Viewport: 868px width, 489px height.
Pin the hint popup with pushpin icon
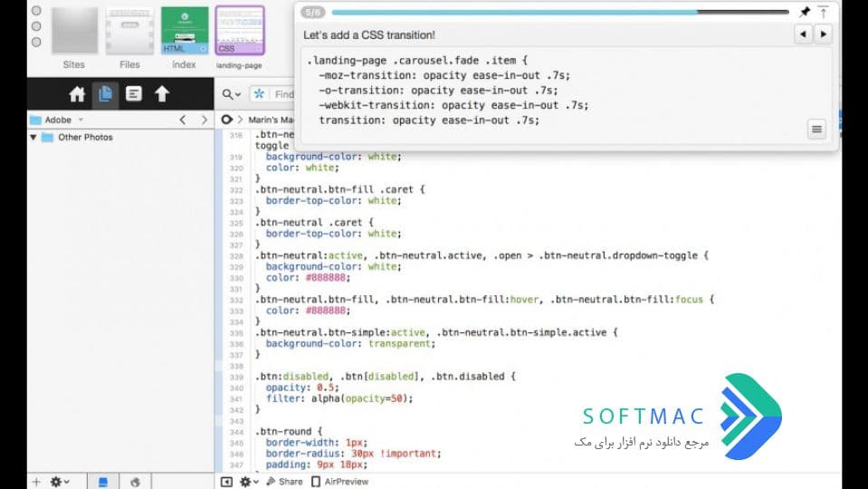tap(805, 12)
